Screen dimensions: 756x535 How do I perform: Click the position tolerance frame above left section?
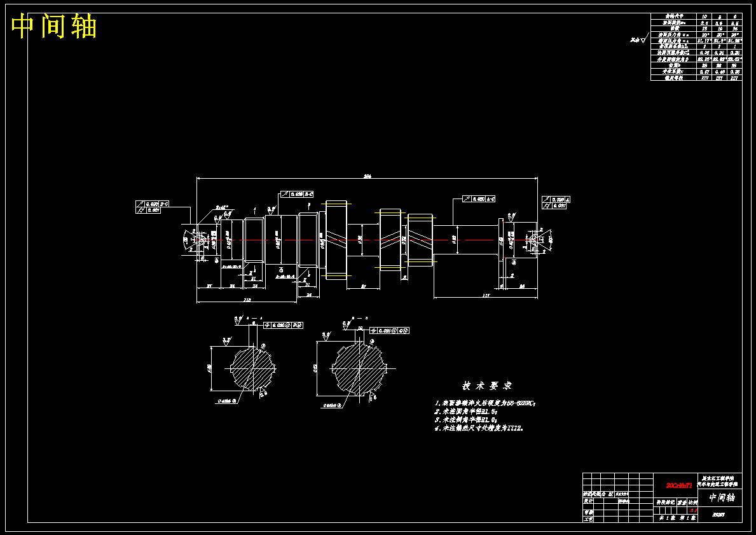(284, 326)
